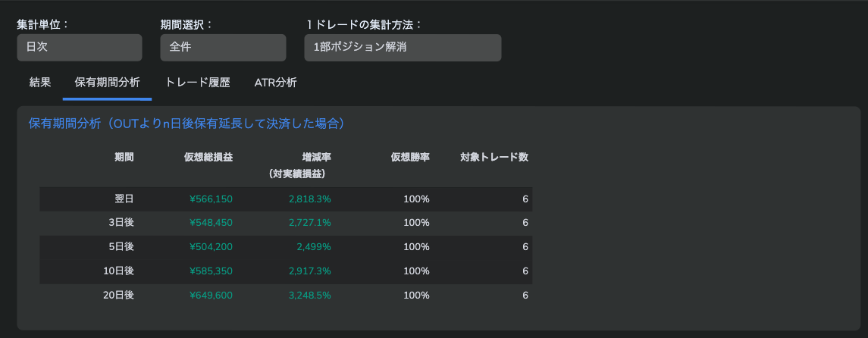Select the 3日後 row
Image resolution: width=868 pixels, height=338 pixels.
click(286, 223)
